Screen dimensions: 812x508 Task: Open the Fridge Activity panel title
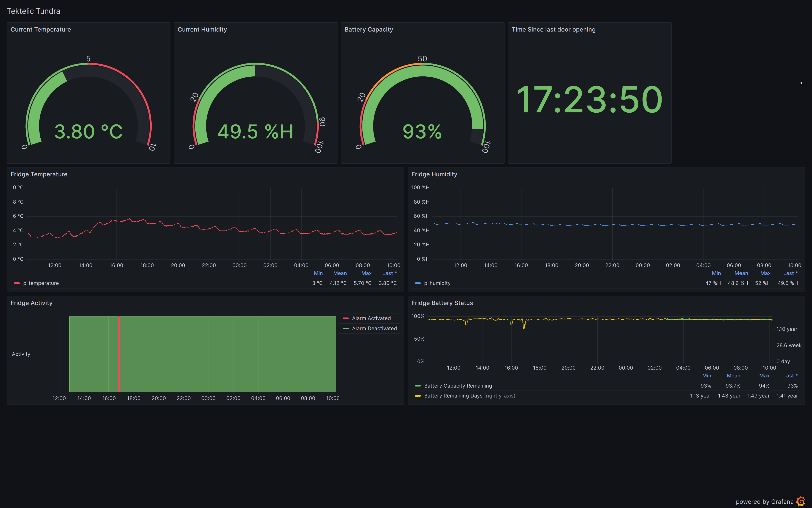point(32,303)
